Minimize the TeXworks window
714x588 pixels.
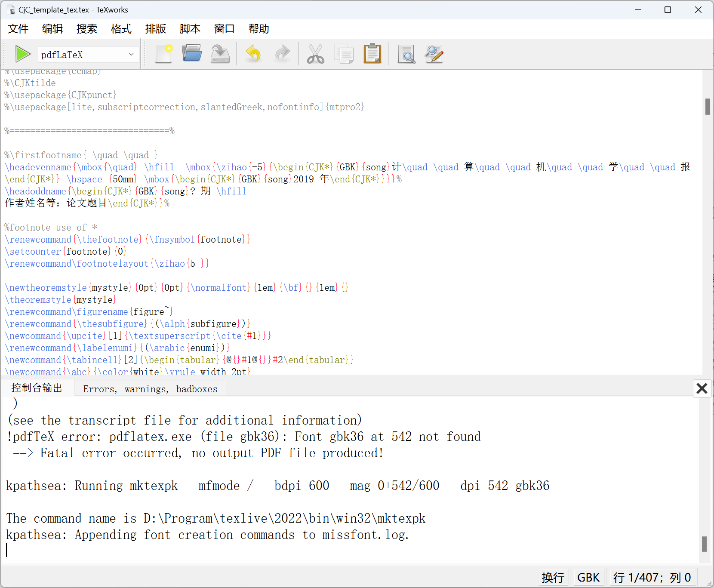tap(638, 10)
